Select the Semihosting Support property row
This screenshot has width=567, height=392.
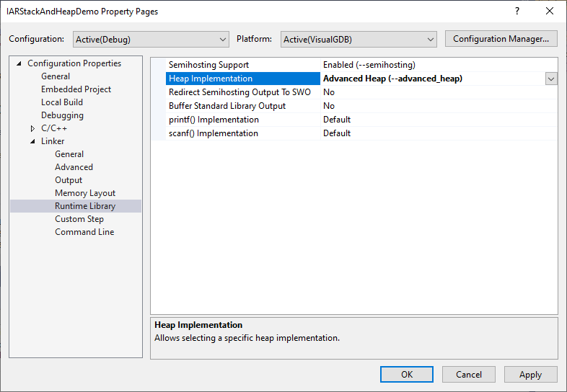point(208,65)
